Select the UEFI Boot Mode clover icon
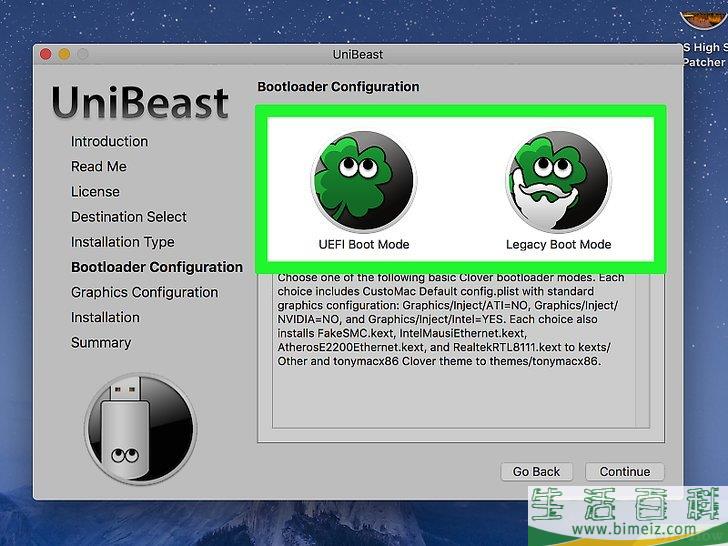The width and height of the screenshot is (728, 546). tap(364, 181)
